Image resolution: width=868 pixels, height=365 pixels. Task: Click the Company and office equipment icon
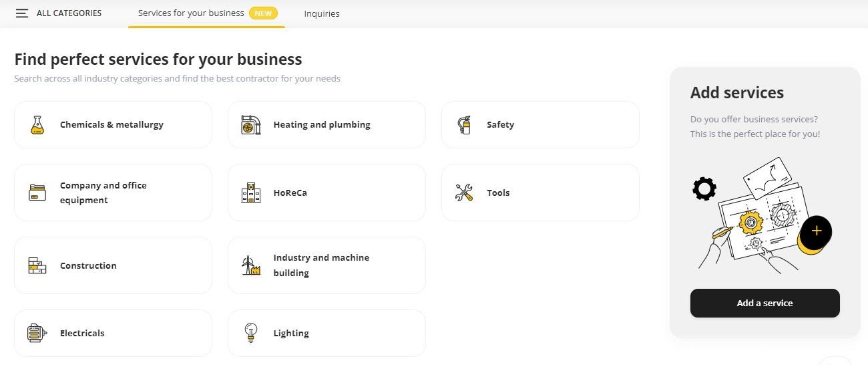[37, 193]
